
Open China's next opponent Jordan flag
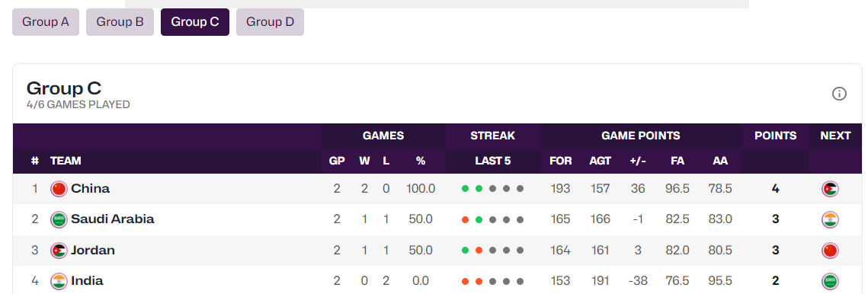coord(830,189)
